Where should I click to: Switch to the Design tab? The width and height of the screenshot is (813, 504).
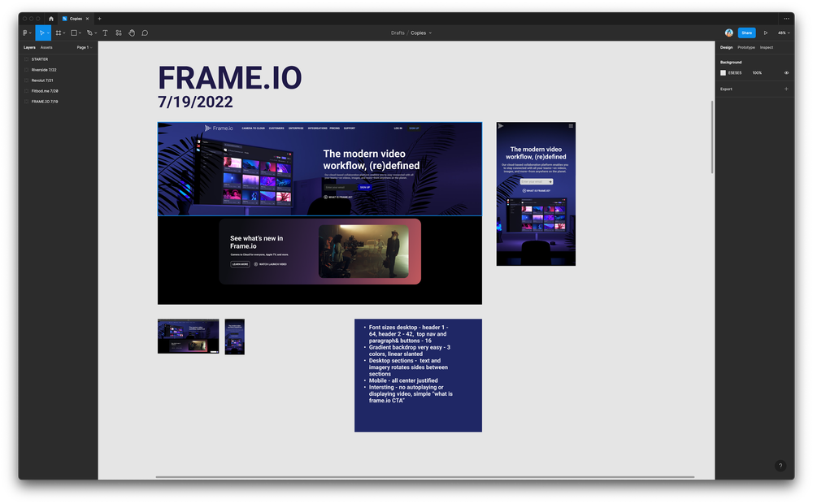pos(726,47)
